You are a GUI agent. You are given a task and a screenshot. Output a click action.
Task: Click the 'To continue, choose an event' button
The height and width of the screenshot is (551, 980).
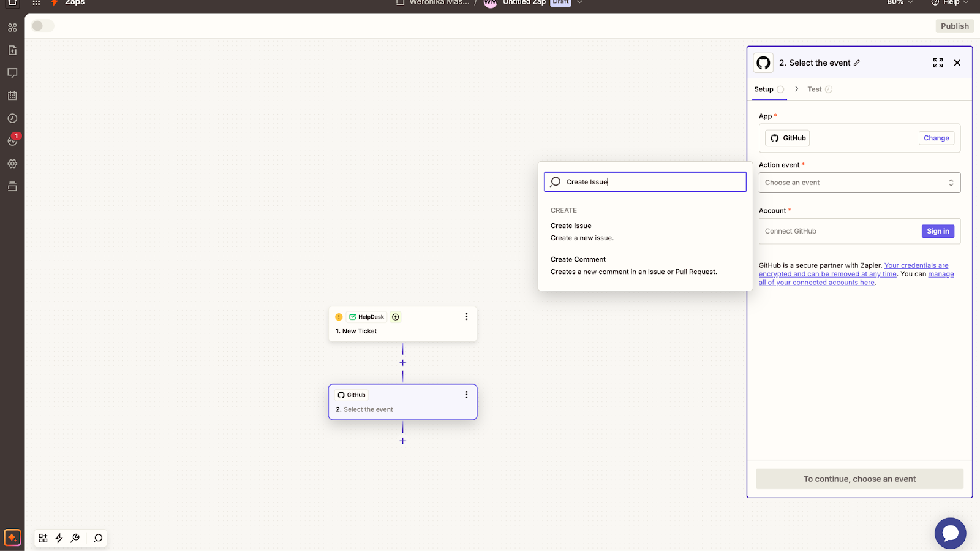click(859, 479)
